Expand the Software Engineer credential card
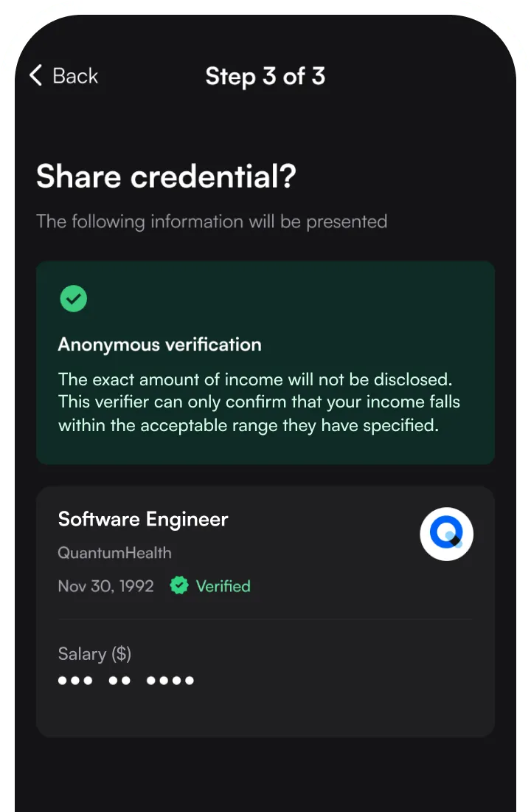The width and height of the screenshot is (531, 812). pos(265,611)
